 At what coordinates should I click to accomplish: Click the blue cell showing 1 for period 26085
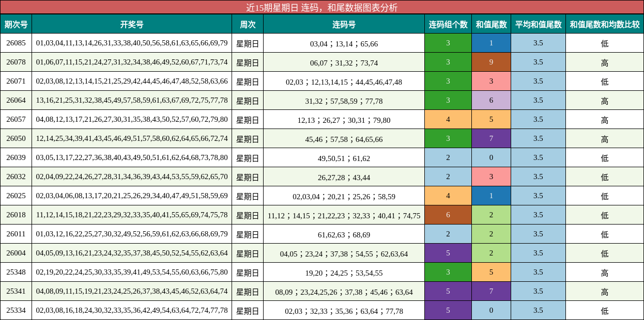491,43
